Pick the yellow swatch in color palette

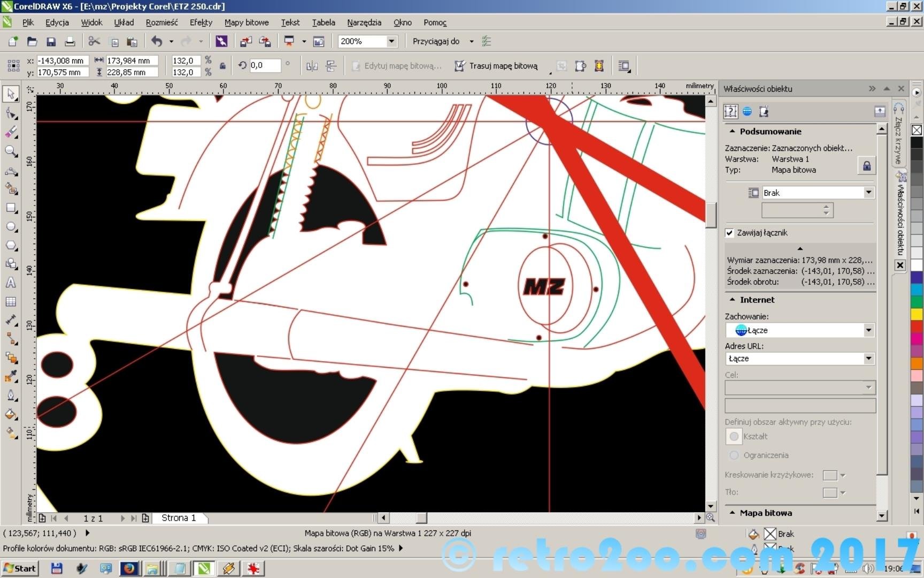pyautogui.click(x=917, y=314)
